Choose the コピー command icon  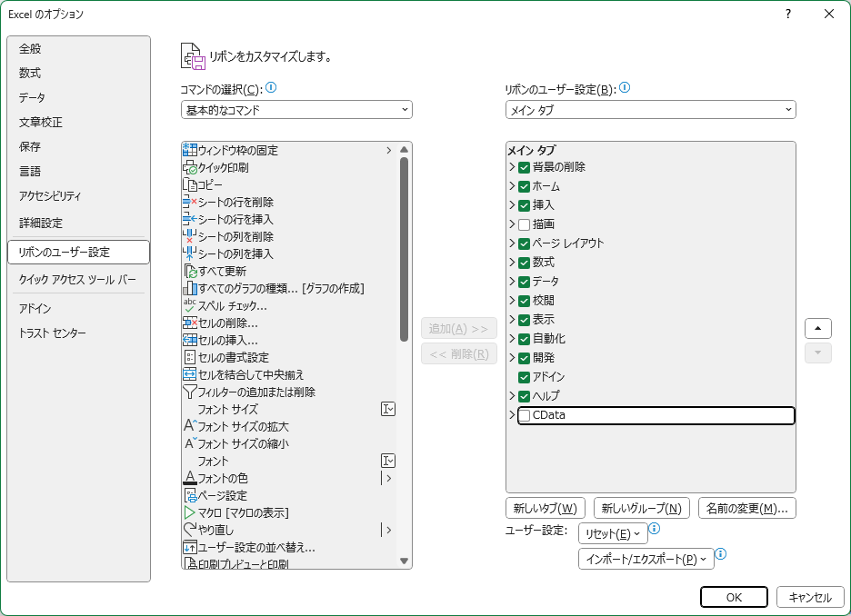189,185
